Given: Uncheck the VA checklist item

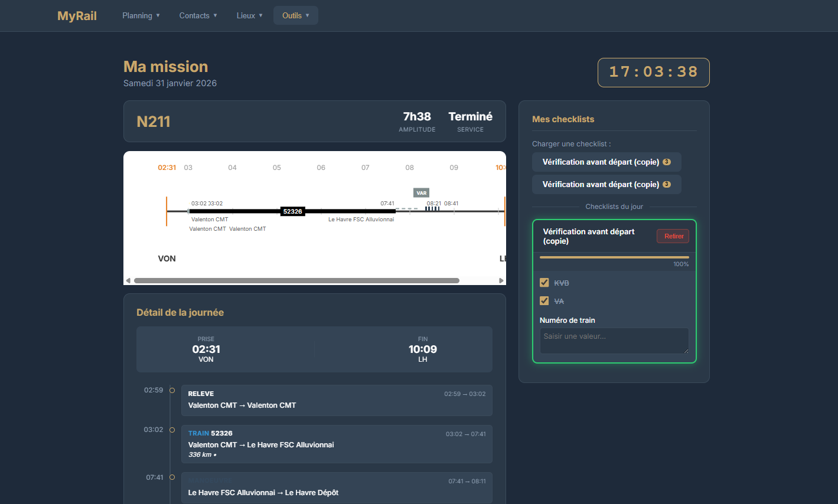Looking at the screenshot, I should 544,301.
